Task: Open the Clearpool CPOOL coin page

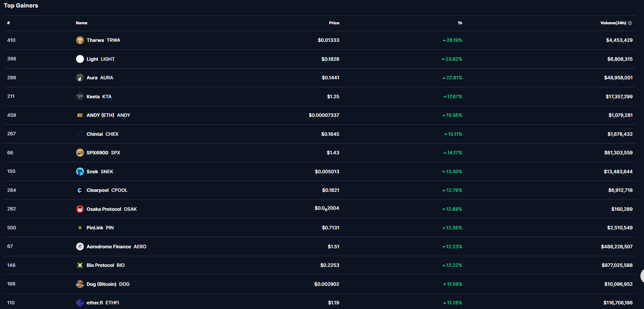Action: click(107, 190)
